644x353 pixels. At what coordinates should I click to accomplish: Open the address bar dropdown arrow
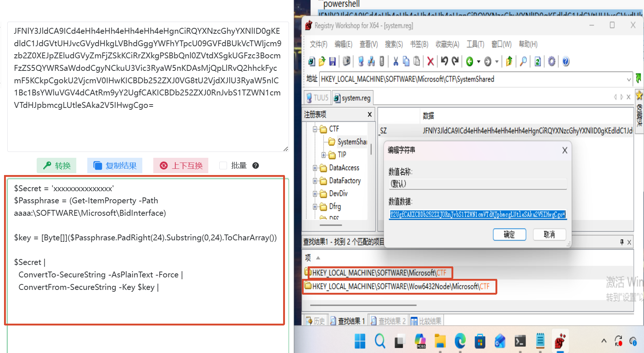[x=629, y=79]
